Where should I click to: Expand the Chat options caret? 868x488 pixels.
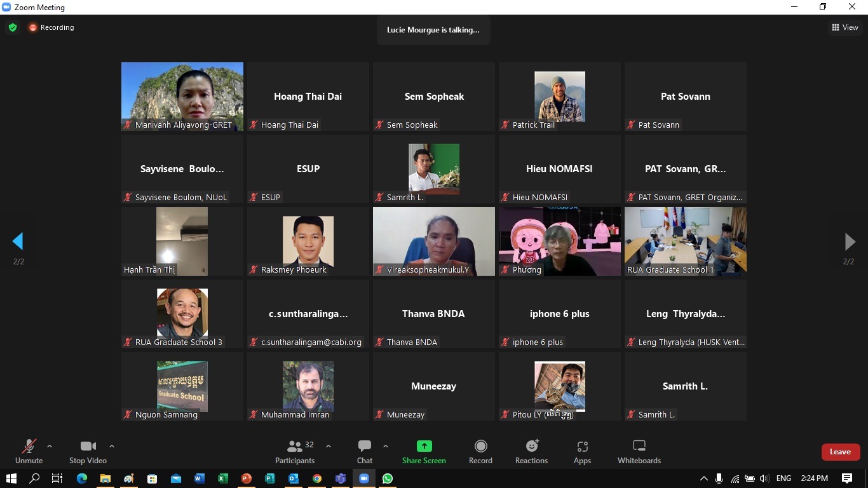pyautogui.click(x=385, y=446)
